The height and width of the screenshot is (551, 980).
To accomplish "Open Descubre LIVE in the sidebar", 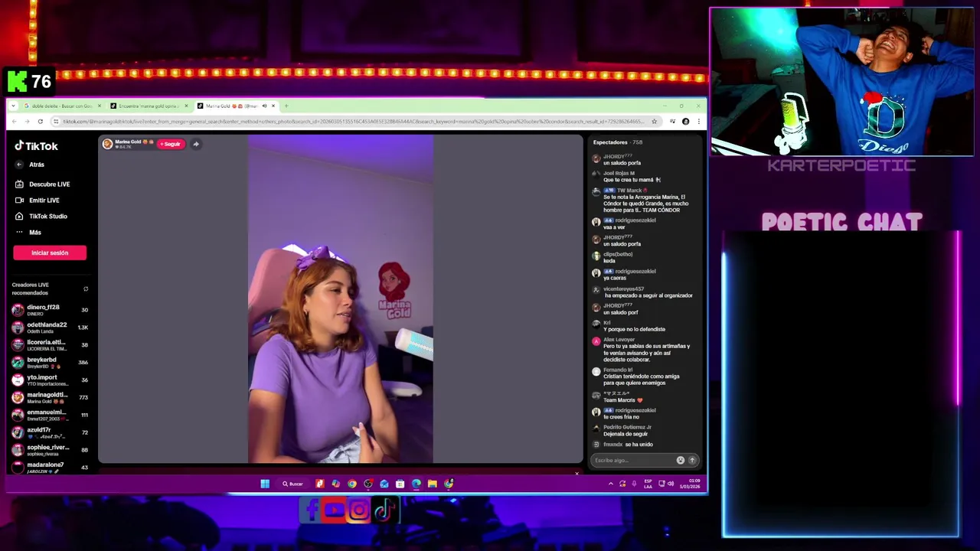I will click(x=43, y=184).
